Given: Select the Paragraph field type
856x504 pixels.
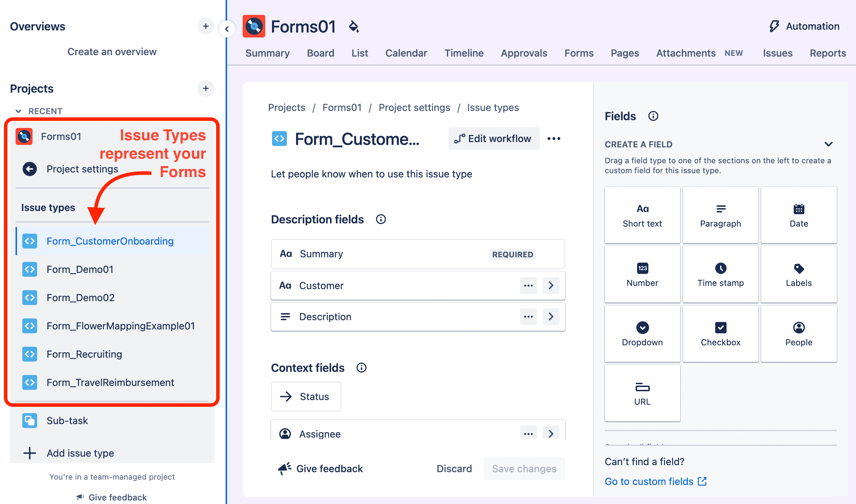Looking at the screenshot, I should (721, 215).
